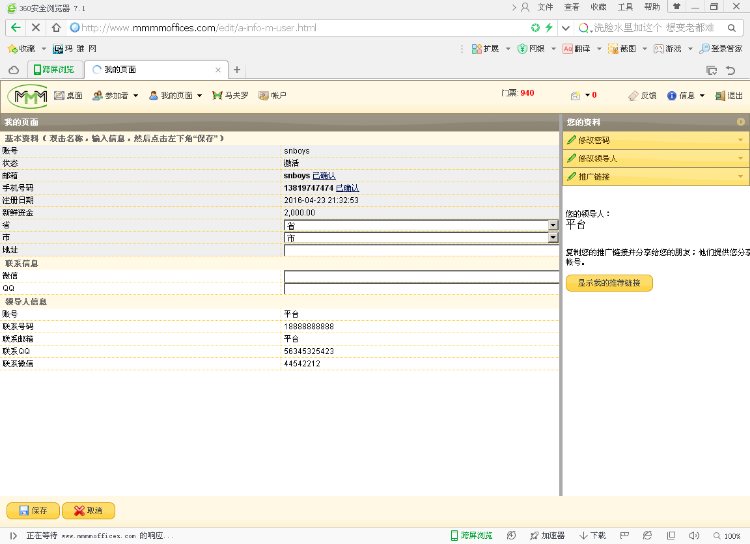This screenshot has width=750, height=544.
Task: Open 反馈 feedback item
Action: pos(642,96)
